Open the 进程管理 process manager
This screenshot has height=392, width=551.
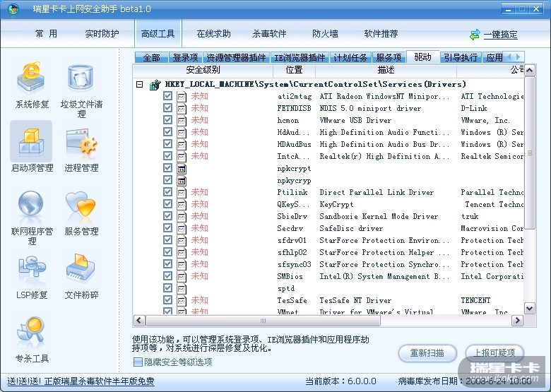click(81, 150)
